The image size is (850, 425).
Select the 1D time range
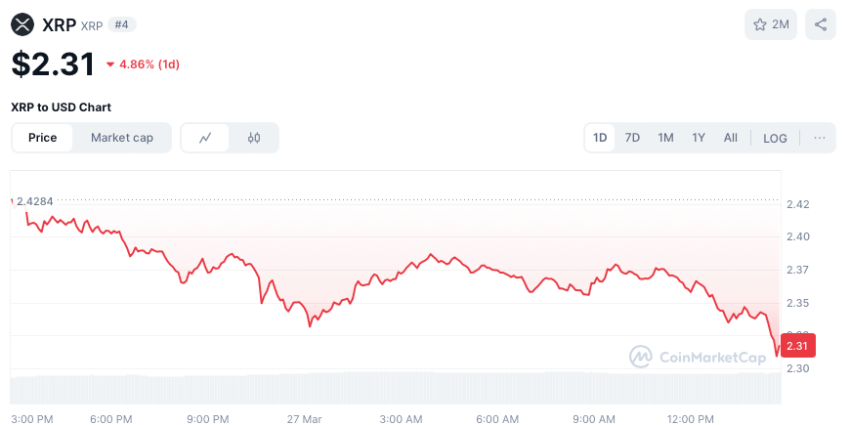click(600, 138)
